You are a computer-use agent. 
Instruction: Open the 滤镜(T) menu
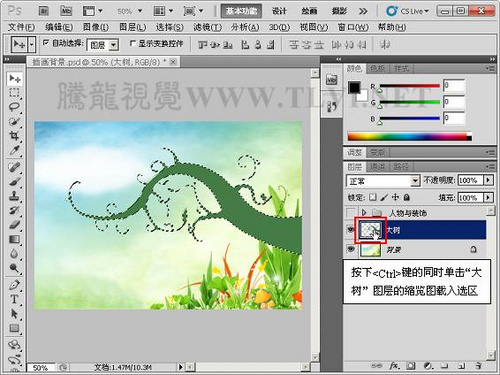pos(207,27)
